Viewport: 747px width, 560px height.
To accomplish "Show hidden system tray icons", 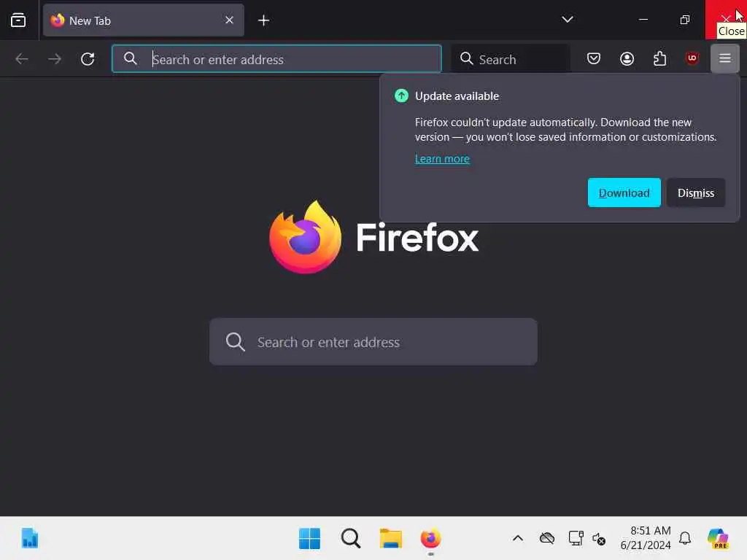I will click(518, 539).
